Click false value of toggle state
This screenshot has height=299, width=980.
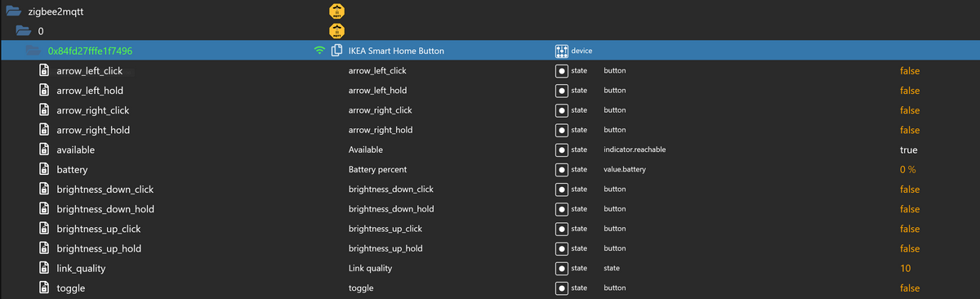(909, 288)
